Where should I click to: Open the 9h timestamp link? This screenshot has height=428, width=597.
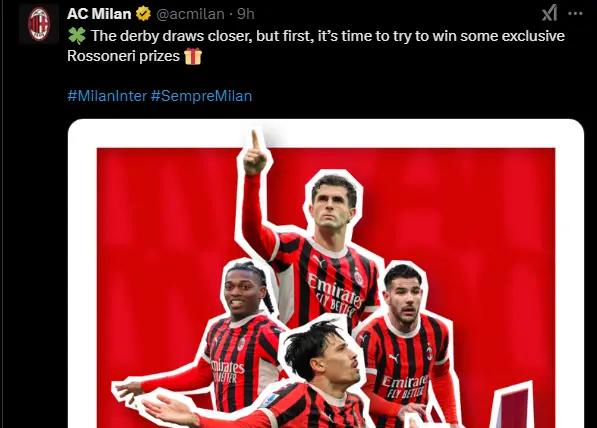pyautogui.click(x=246, y=14)
